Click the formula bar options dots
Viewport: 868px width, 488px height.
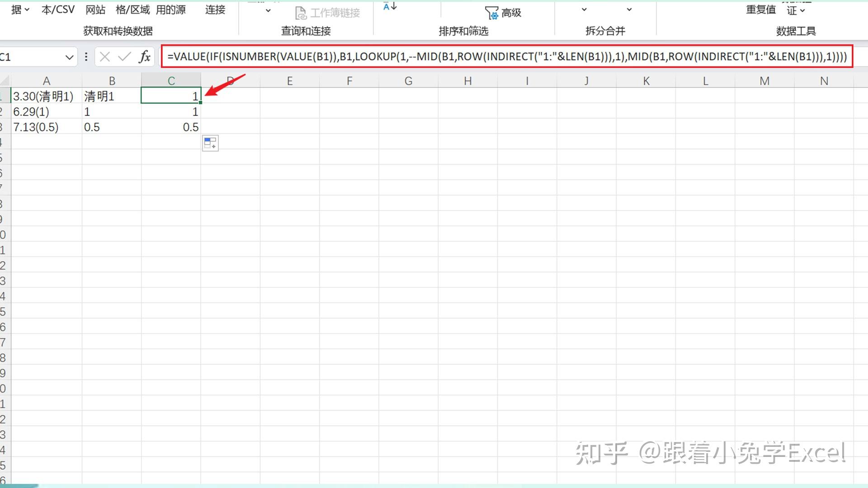pos(86,57)
